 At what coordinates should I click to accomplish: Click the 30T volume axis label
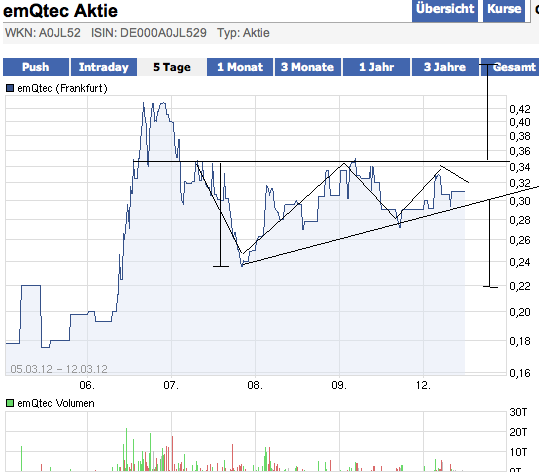pos(518,412)
